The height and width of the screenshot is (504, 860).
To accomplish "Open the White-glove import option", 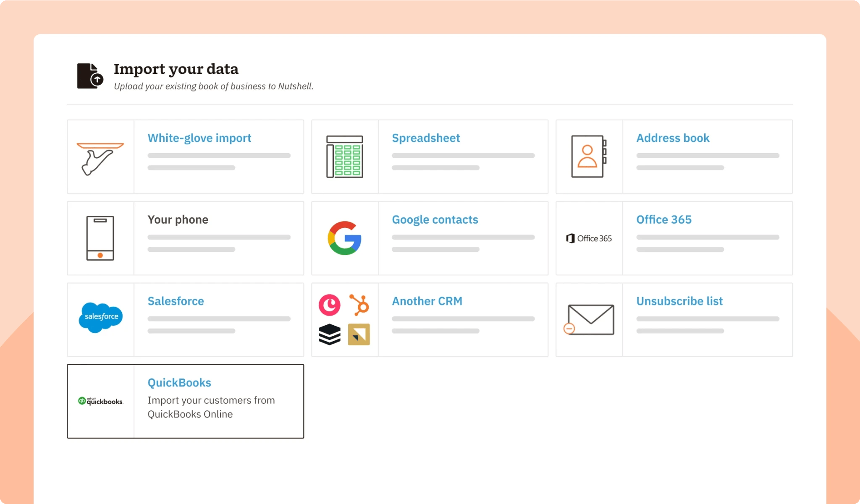I will [x=199, y=138].
